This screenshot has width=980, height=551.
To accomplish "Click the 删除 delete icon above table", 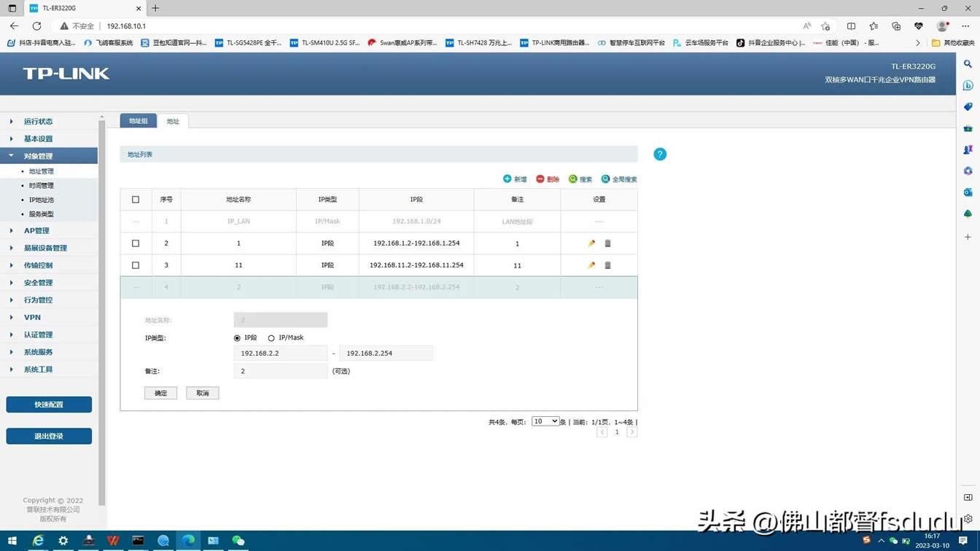I will (540, 179).
